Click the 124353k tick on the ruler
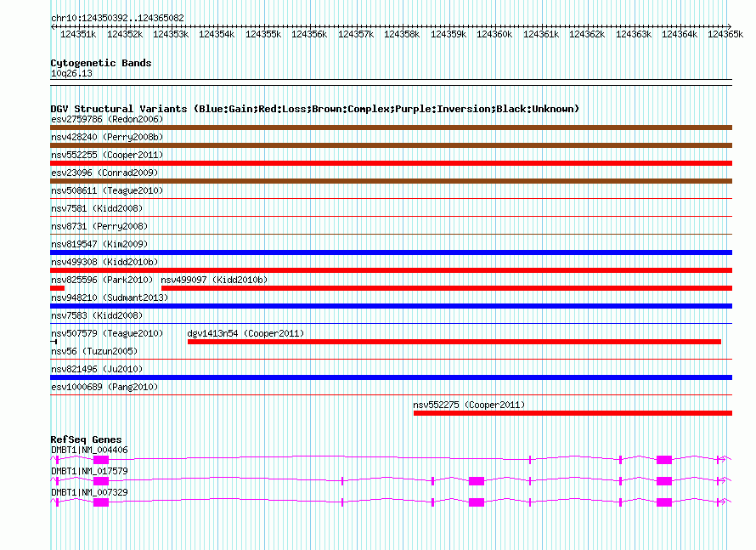 point(170,34)
